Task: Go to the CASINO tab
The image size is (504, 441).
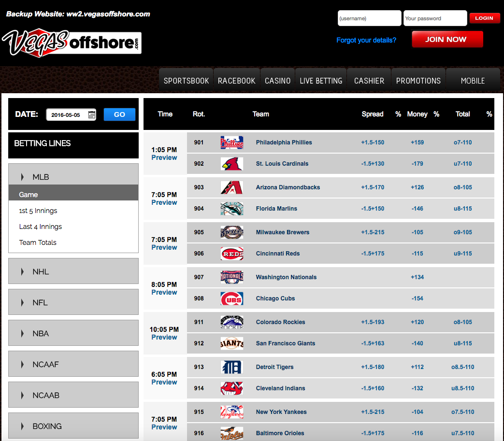Action: [x=278, y=81]
